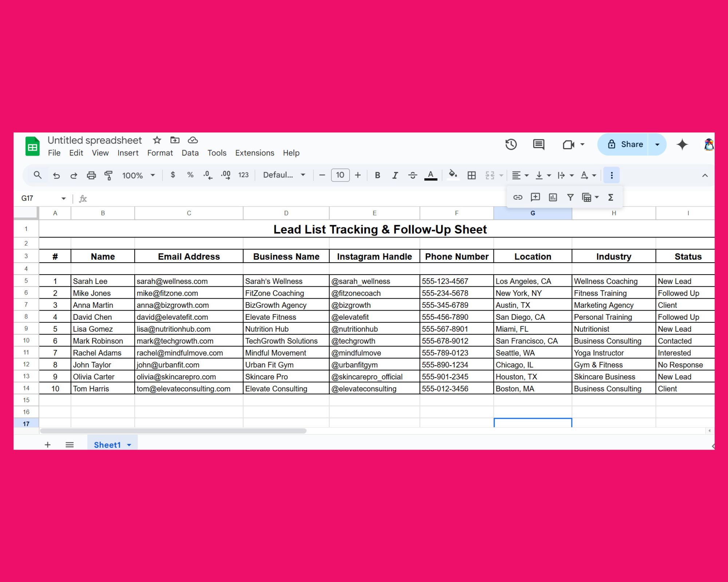Viewport: 728px width, 582px height.
Task: Click the font size input field
Action: [x=340, y=175]
